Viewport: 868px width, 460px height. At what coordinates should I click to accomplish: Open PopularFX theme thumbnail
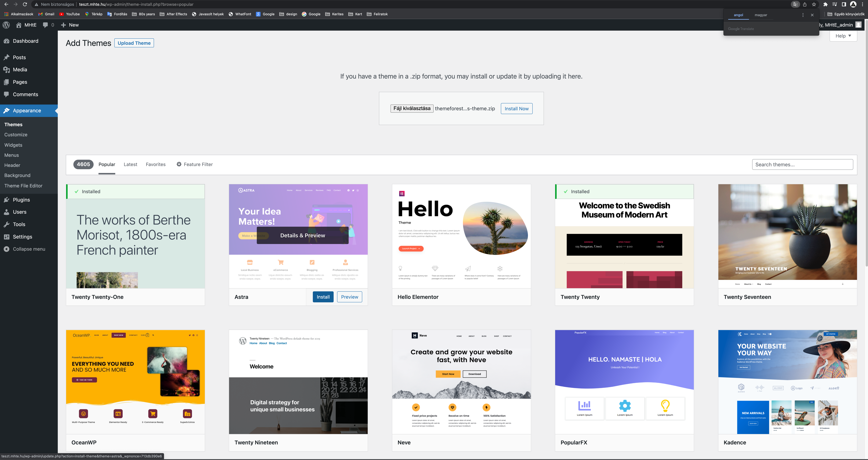pyautogui.click(x=624, y=382)
